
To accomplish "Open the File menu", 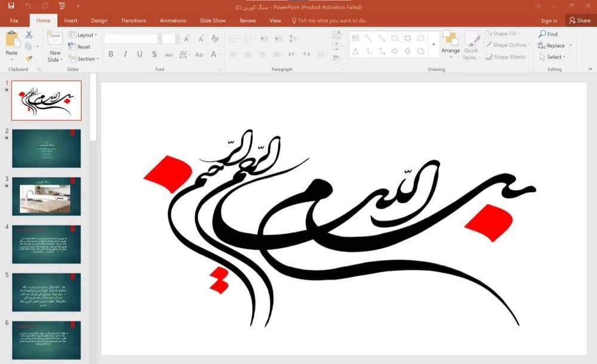I will (x=14, y=20).
